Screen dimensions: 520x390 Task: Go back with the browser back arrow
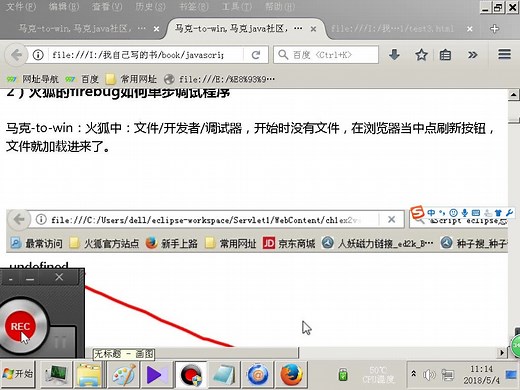coord(16,55)
